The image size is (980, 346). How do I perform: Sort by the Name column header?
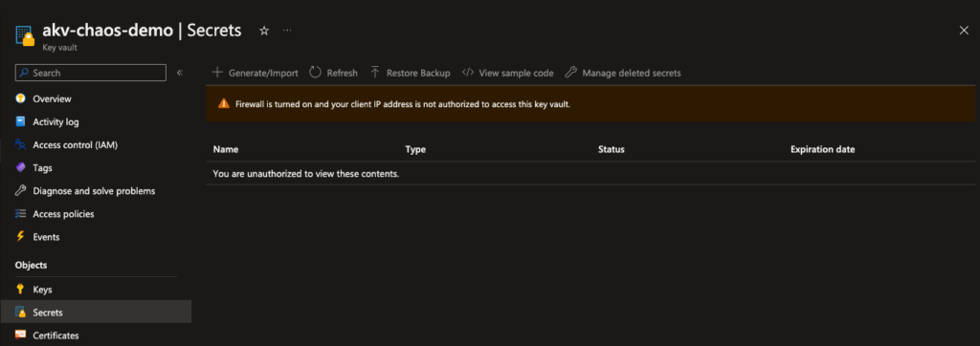tap(226, 149)
